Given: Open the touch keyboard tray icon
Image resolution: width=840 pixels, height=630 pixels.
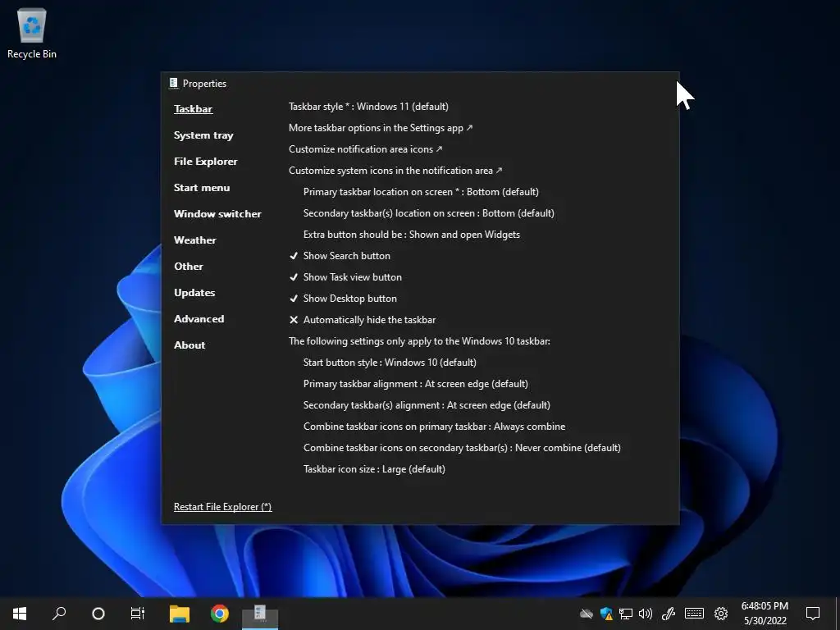Looking at the screenshot, I should pos(694,614).
